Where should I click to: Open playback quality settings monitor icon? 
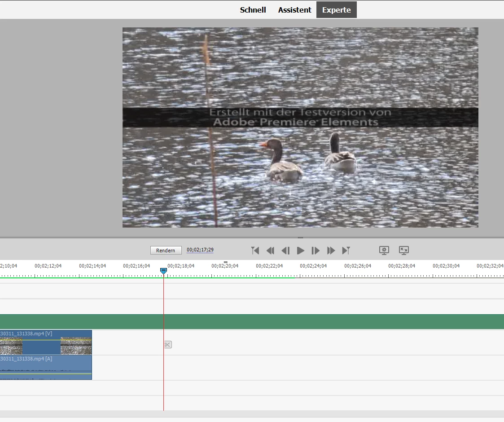click(x=384, y=250)
